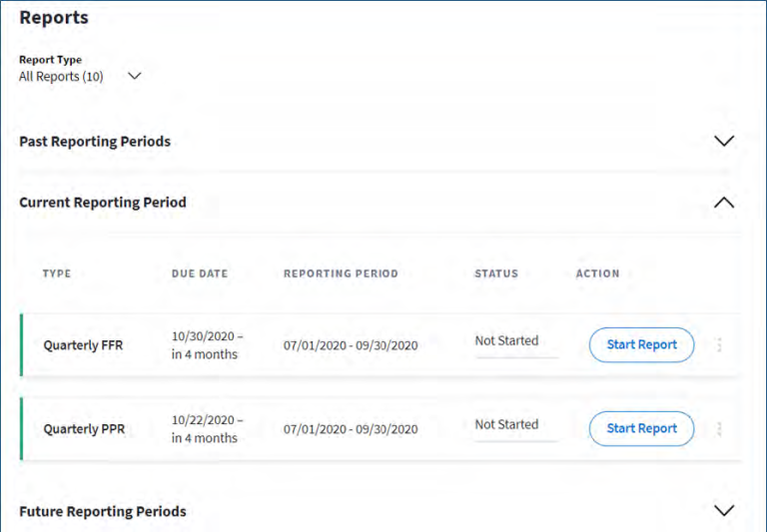Collapse Current Reporting Period with the up chevron
The image size is (767, 532).
(724, 203)
